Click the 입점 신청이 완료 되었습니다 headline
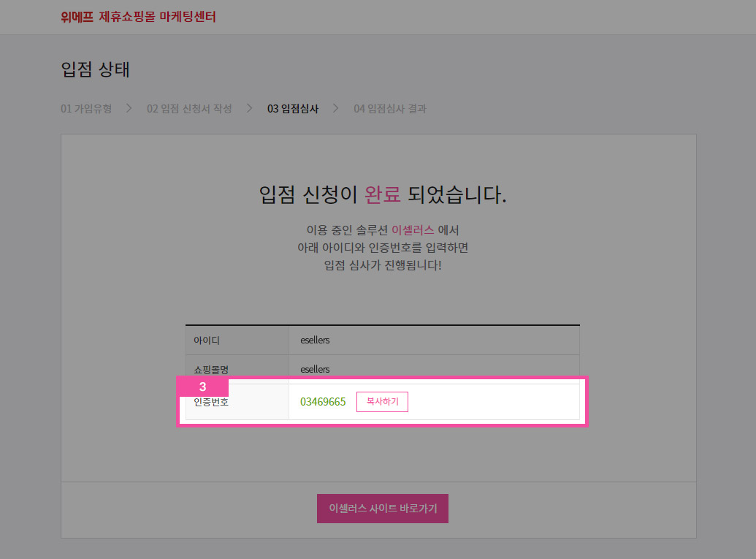This screenshot has height=559, width=756. click(x=383, y=195)
